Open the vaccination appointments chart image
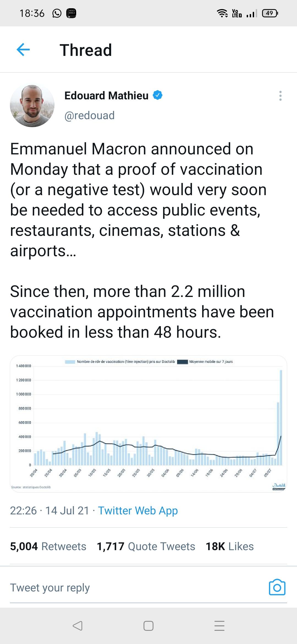This screenshot has width=297, height=644. [x=148, y=424]
